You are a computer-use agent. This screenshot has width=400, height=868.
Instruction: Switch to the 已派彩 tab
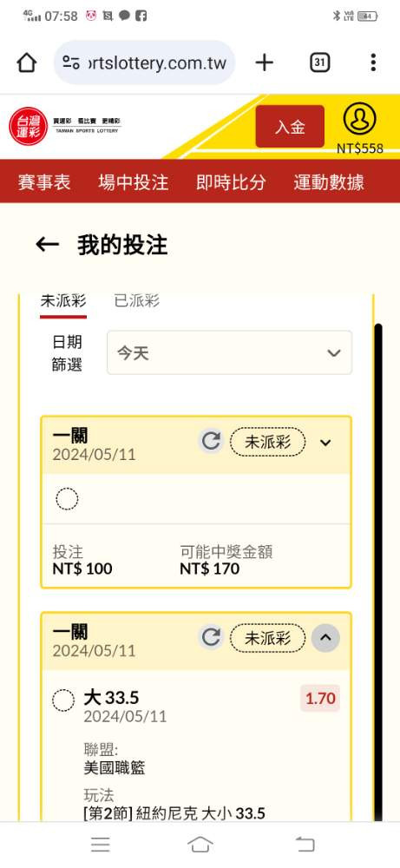pyautogui.click(x=136, y=300)
